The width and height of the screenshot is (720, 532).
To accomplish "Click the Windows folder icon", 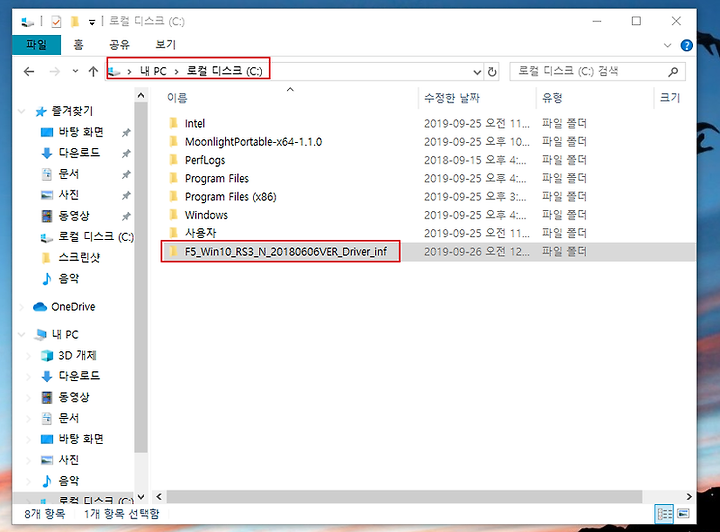I will pos(174,215).
